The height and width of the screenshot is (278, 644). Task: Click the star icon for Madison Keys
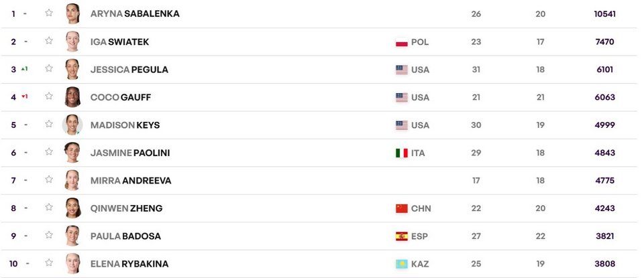pos(49,125)
